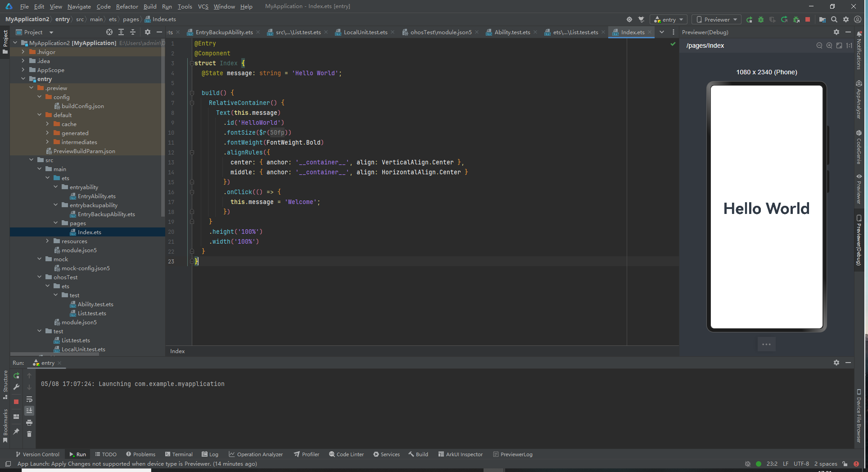
Task: Click the account profile icon
Action: [x=858, y=19]
